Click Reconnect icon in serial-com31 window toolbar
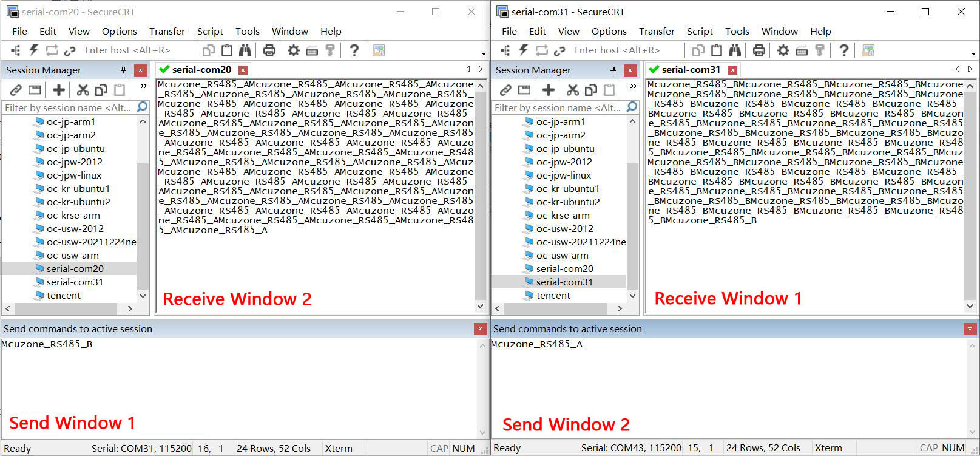This screenshot has height=456, width=980. click(542, 50)
